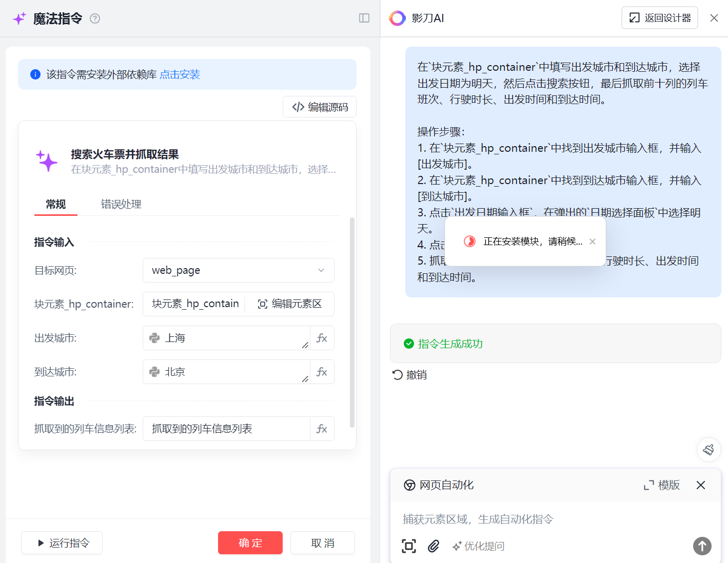The height and width of the screenshot is (563, 728).
Task: Toggle the sidebar panel layout icon
Action: tap(364, 18)
